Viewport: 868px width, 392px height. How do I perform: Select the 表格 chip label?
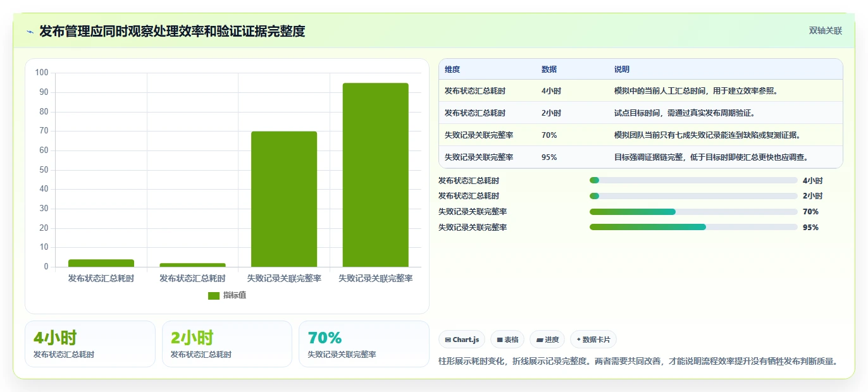(511, 340)
